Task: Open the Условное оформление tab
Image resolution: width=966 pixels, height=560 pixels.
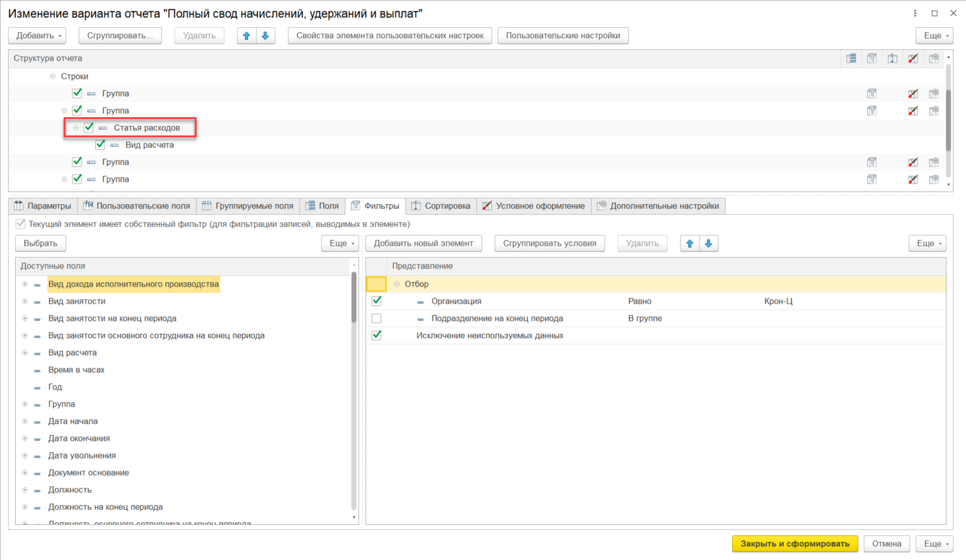Action: point(534,206)
